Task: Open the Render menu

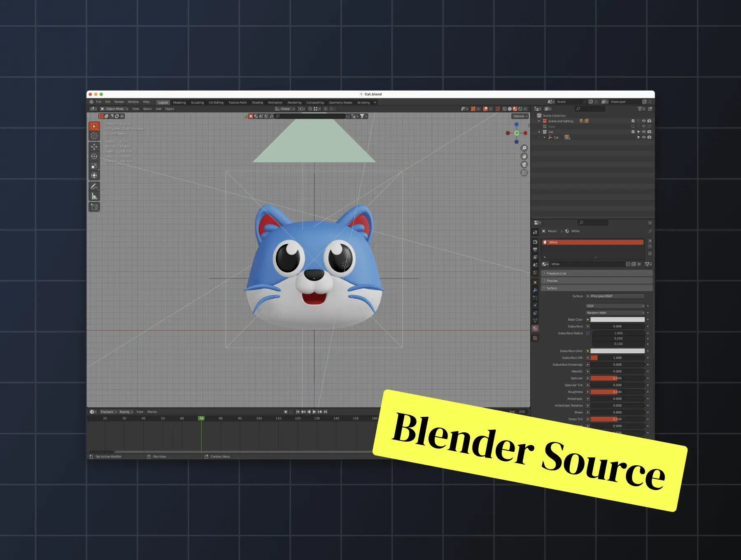Action: (119, 102)
